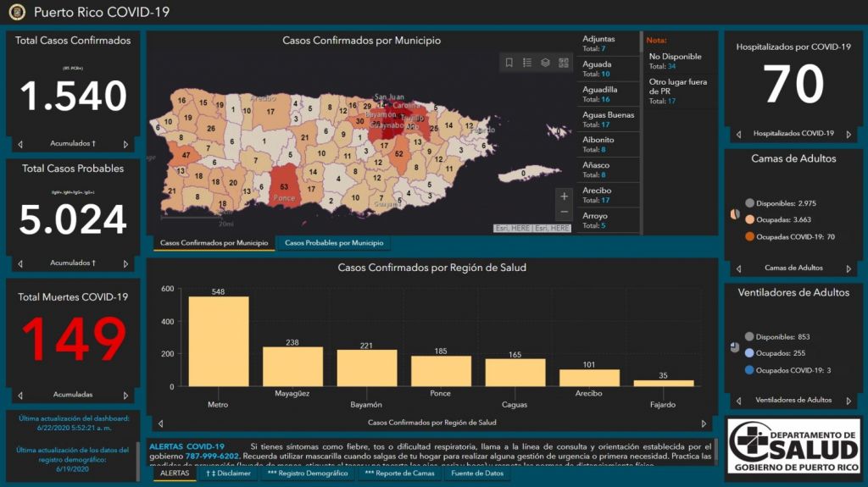868x487 pixels.
Task: Show previous Total Muertes Acumuladas view
Action: [x=20, y=395]
